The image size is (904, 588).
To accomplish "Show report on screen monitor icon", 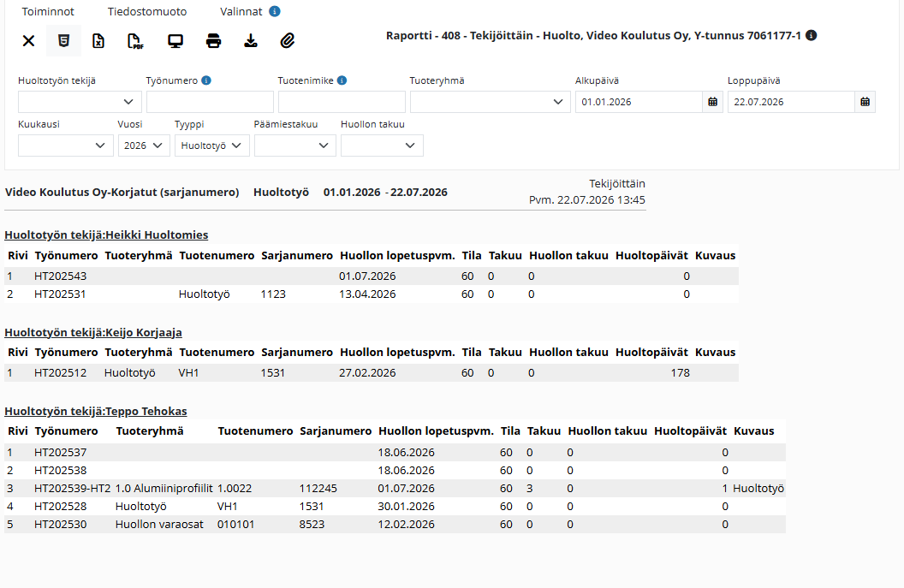I will [175, 41].
